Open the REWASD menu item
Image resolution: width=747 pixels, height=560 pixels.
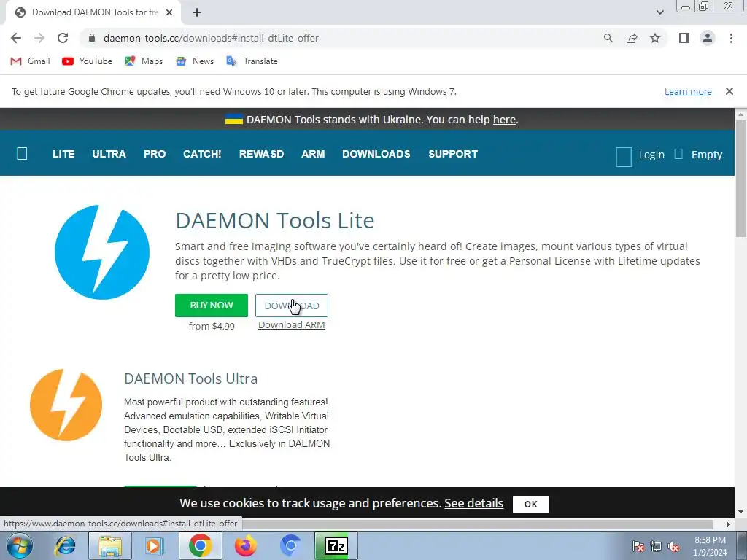[262, 154]
